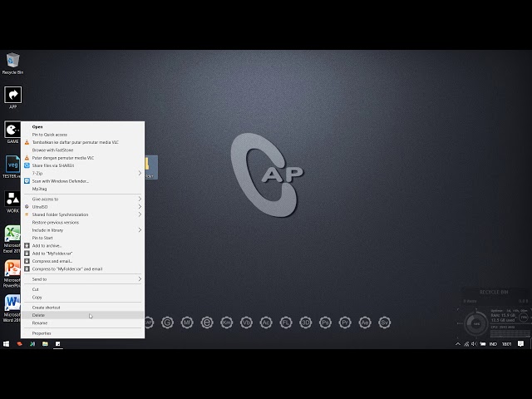Click the taskbar clock
This screenshot has height=399, width=532.
506,343
